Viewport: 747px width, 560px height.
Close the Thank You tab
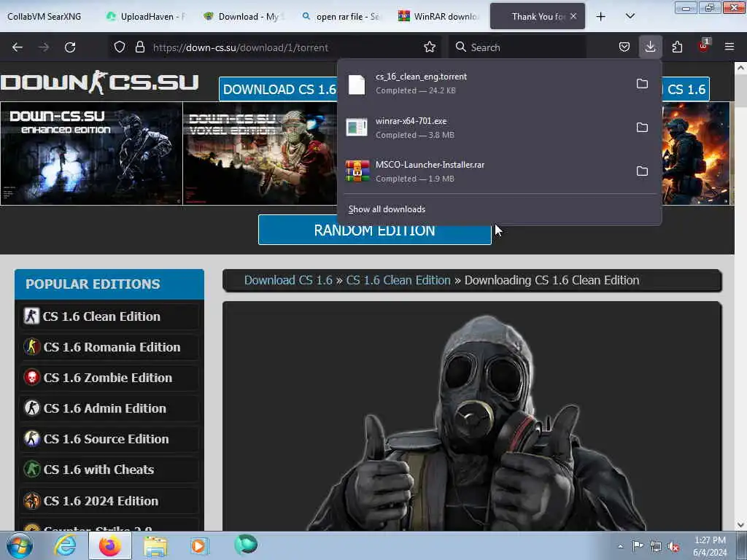573,16
